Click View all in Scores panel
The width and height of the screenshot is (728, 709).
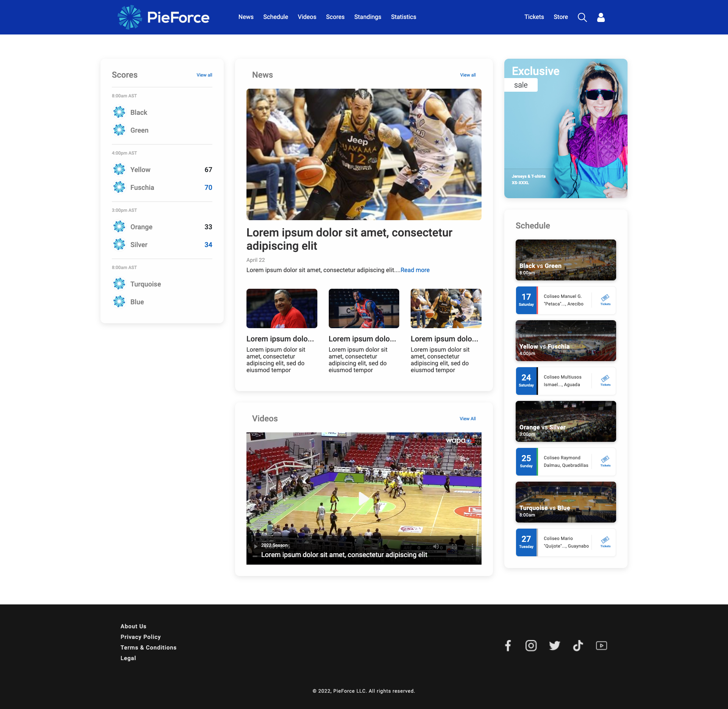pyautogui.click(x=204, y=75)
